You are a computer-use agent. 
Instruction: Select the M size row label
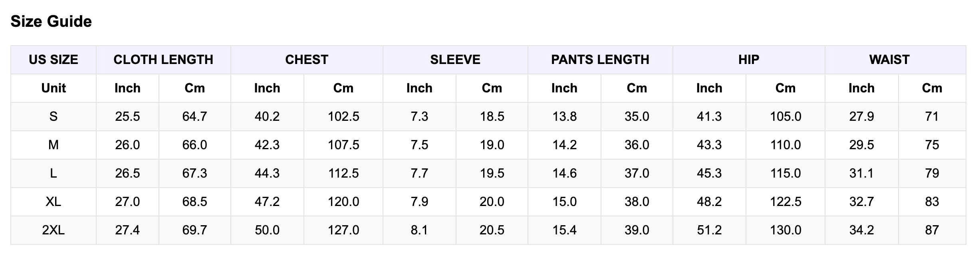[x=54, y=145]
